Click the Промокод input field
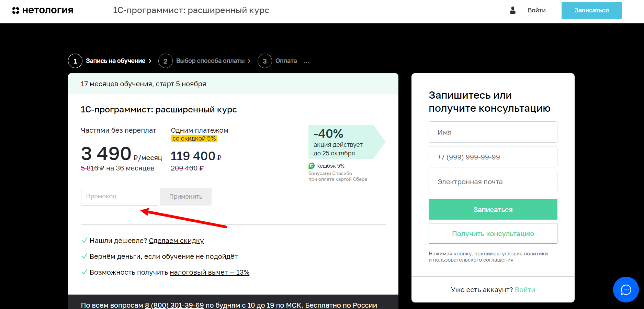 pos(119,196)
